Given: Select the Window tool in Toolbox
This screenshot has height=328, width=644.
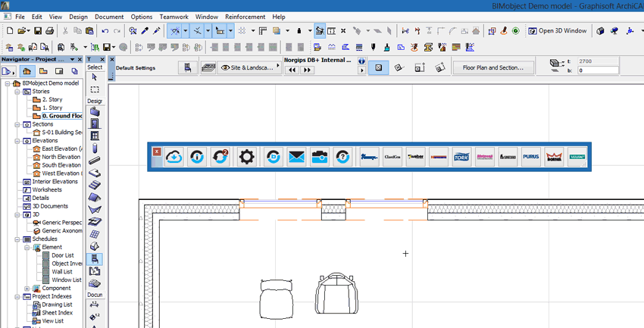Looking at the screenshot, I should tap(95, 136).
